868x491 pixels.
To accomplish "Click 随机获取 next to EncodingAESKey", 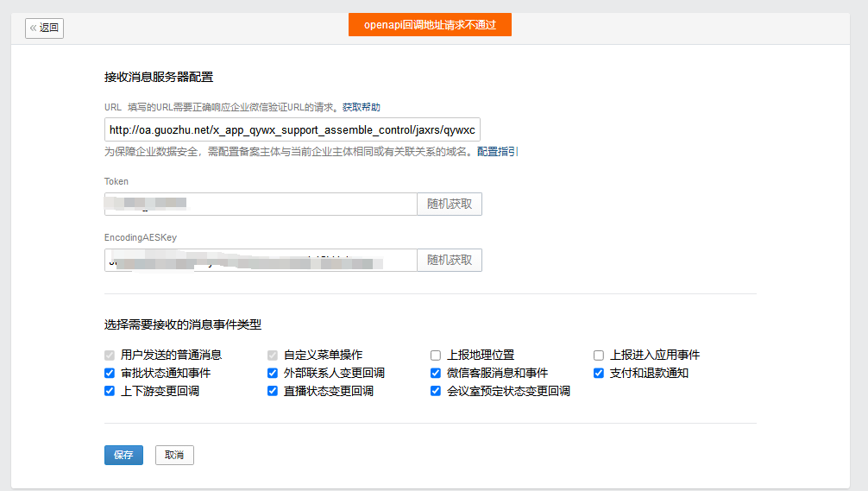I will (450, 261).
